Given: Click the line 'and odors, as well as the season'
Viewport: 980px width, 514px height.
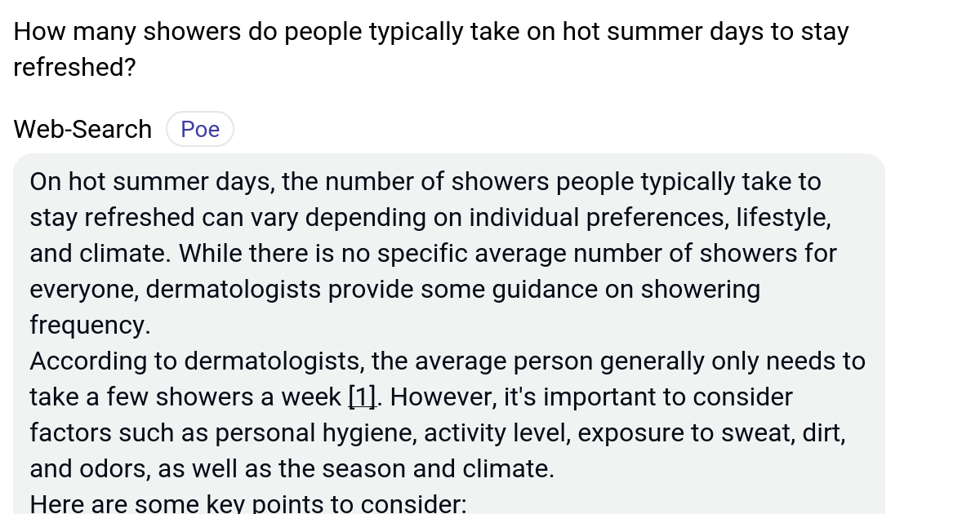Looking at the screenshot, I should pyautogui.click(x=292, y=469).
